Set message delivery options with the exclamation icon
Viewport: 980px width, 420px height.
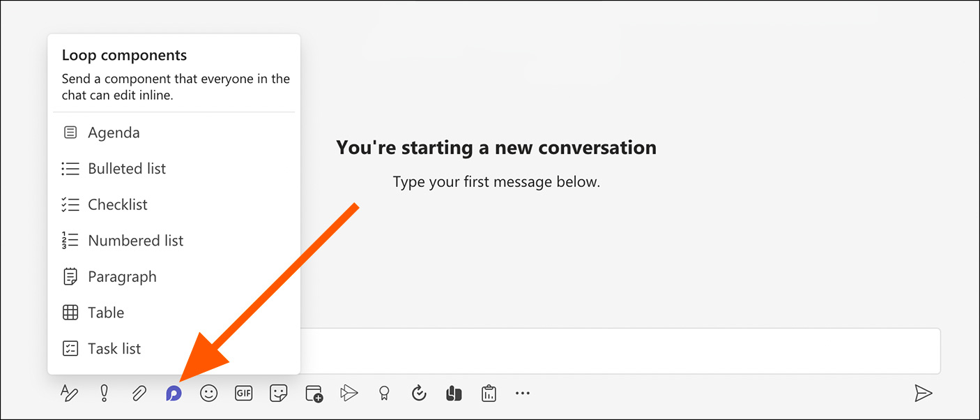[x=104, y=393]
